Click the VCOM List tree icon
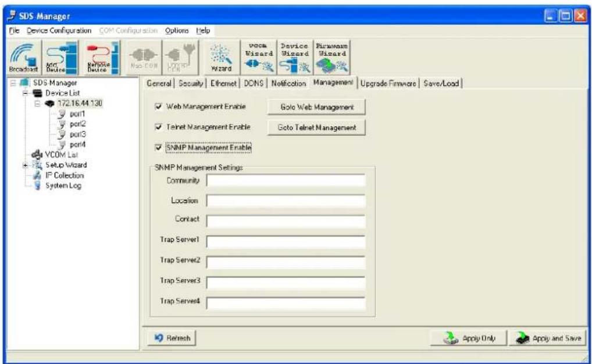The height and width of the screenshot is (364, 592). pos(37,155)
